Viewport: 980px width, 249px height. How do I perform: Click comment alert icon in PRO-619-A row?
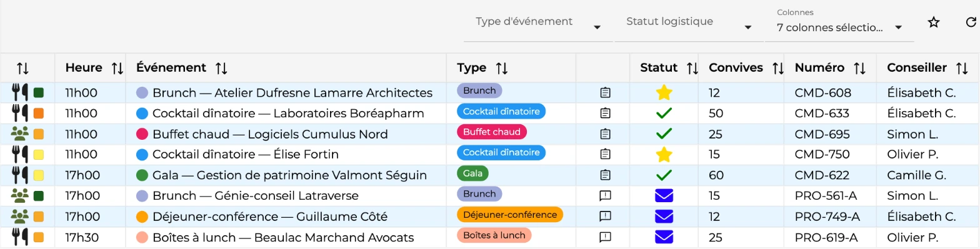pyautogui.click(x=604, y=237)
